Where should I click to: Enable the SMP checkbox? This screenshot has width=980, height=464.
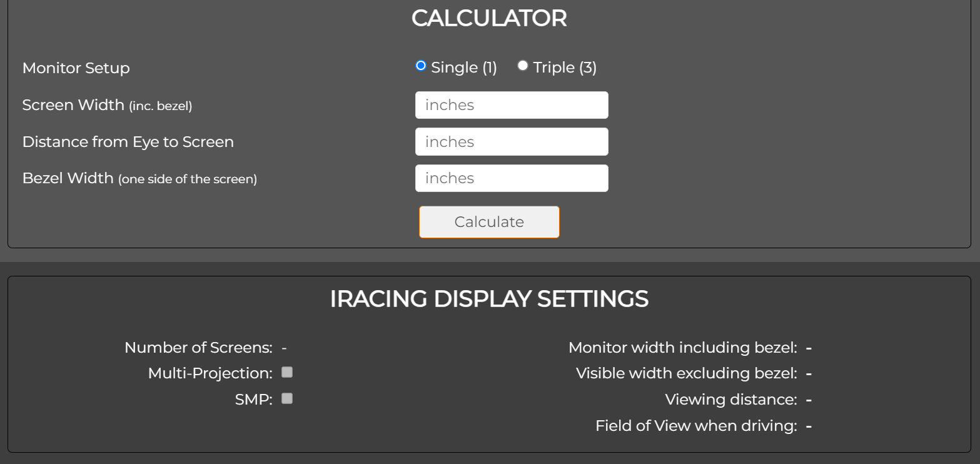coord(287,398)
